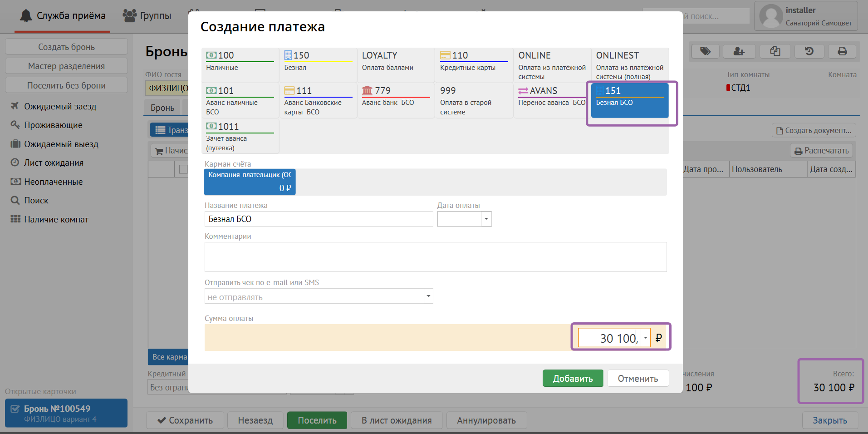Viewport: 868px width, 434px height.
Task: Click the add guest icon button
Action: pos(739,51)
